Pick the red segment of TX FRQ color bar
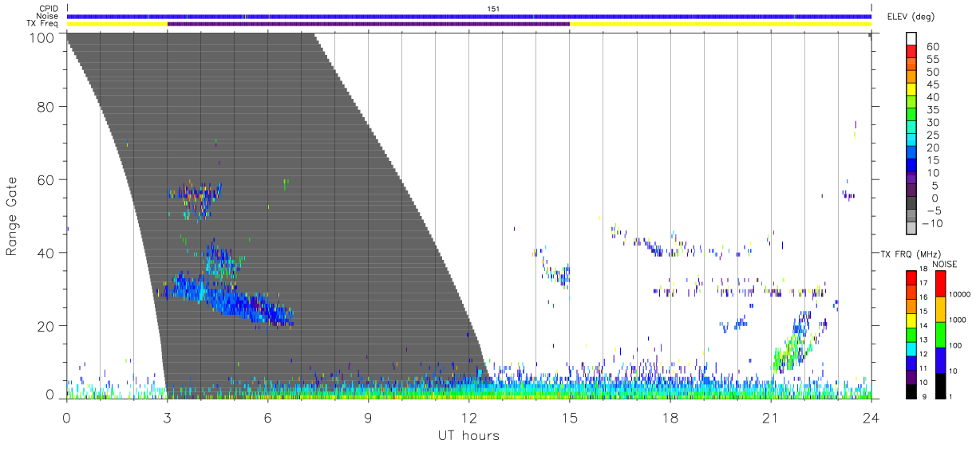This screenshot has width=980, height=452. pos(911,277)
